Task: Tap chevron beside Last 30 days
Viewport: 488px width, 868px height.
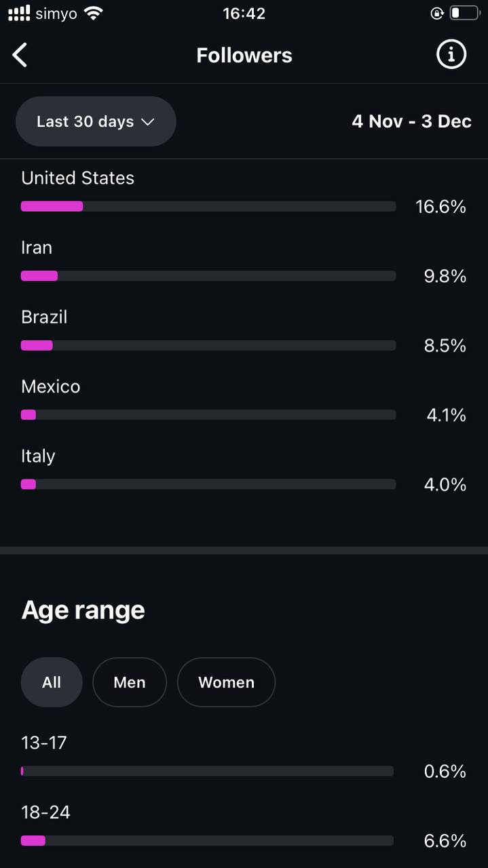Action: [x=147, y=122]
